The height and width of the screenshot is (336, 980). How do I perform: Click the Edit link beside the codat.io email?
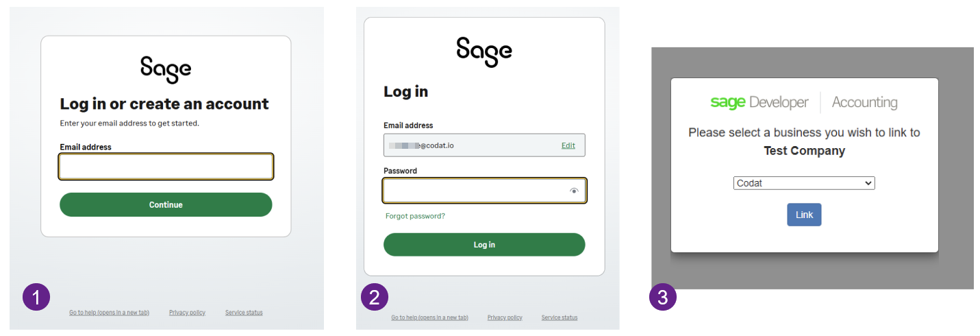point(568,145)
